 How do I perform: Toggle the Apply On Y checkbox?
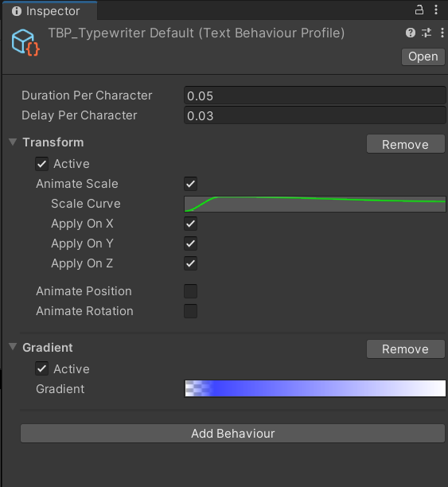tap(190, 243)
